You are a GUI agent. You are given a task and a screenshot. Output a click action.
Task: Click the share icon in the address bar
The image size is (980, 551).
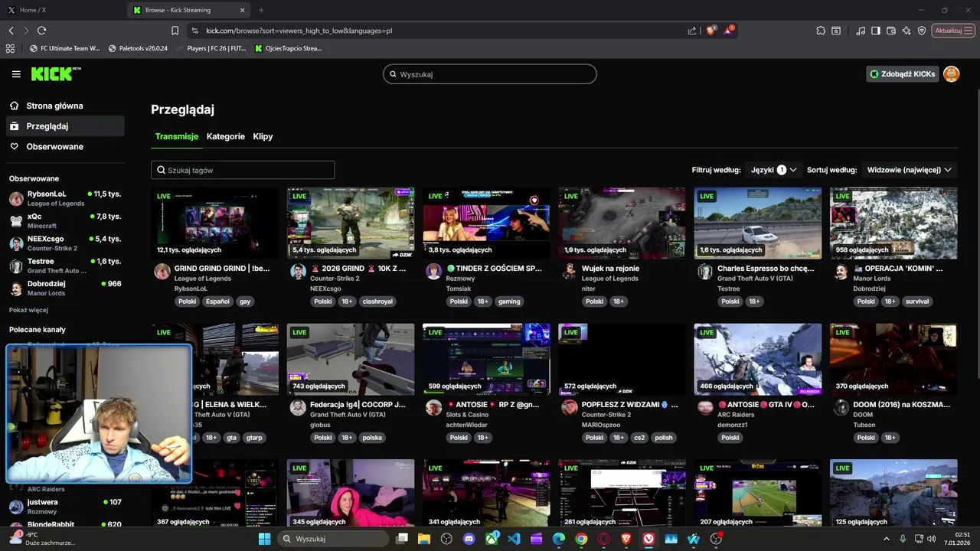click(x=692, y=31)
